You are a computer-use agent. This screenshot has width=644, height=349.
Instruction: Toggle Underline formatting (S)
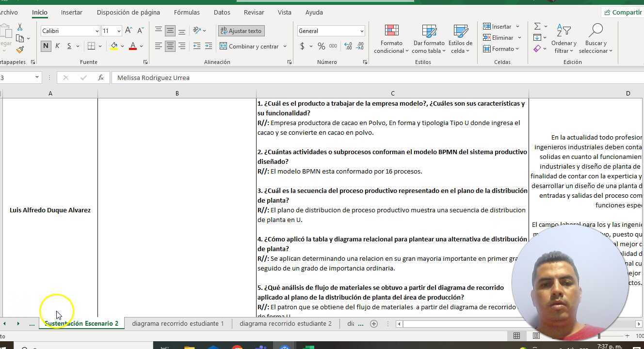tap(69, 46)
